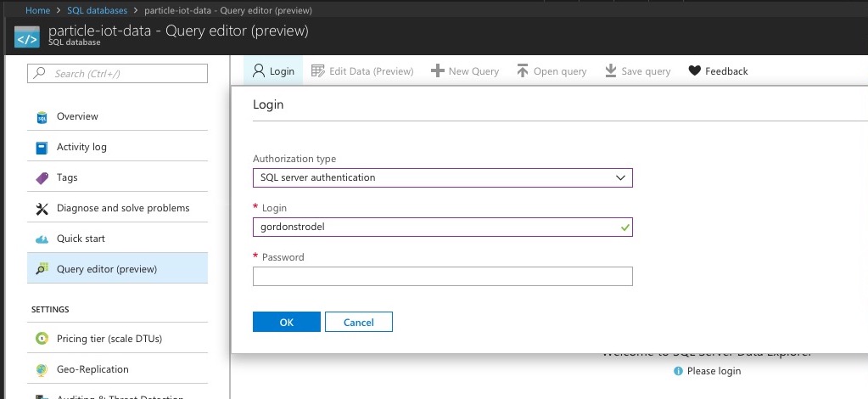Click Open query in the toolbar

[552, 71]
